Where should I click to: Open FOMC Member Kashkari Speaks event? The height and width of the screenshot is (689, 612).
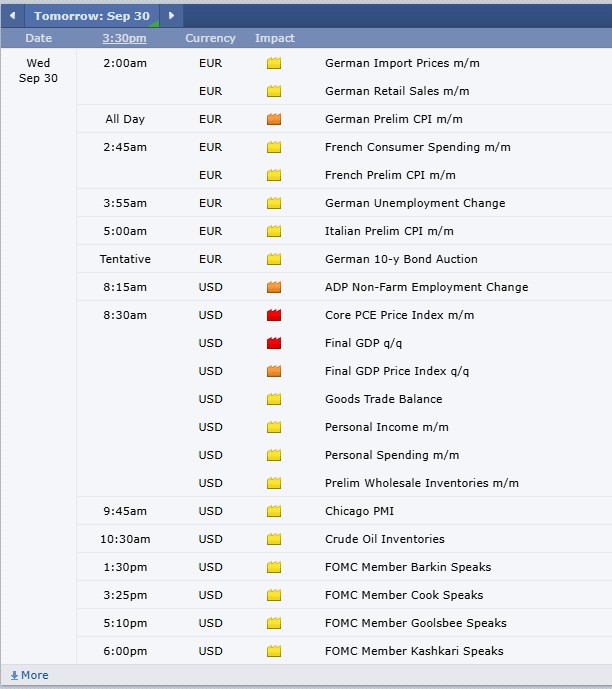tap(414, 651)
